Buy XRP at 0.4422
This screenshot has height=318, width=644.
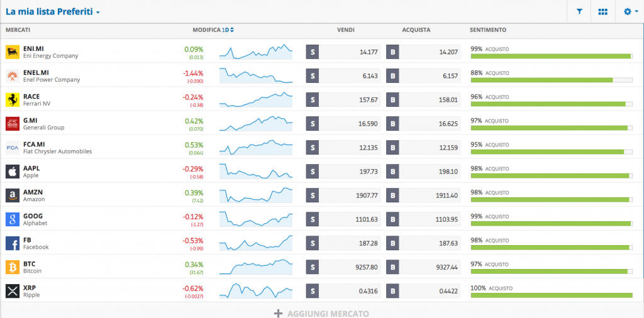pos(423,292)
